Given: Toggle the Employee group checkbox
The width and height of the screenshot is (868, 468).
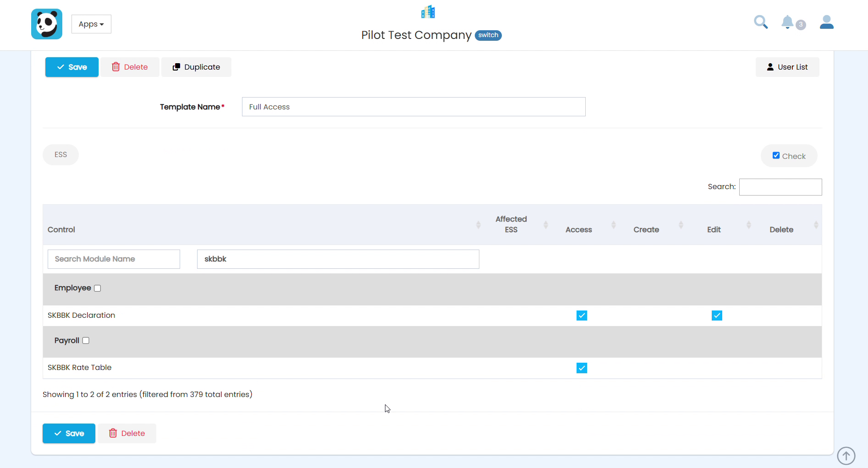Looking at the screenshot, I should click(97, 288).
